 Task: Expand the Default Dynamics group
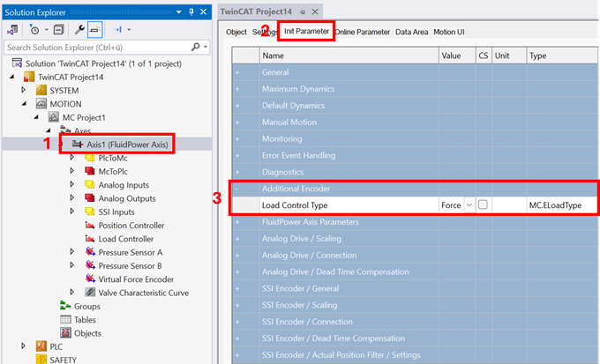(237, 106)
